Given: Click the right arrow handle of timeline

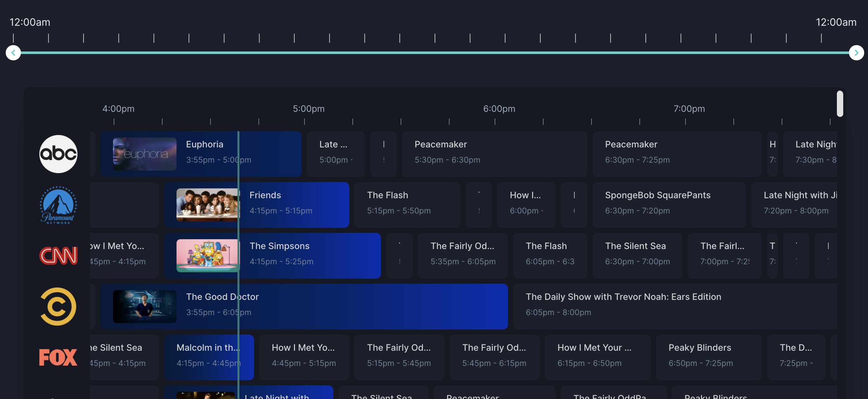Looking at the screenshot, I should point(856,53).
